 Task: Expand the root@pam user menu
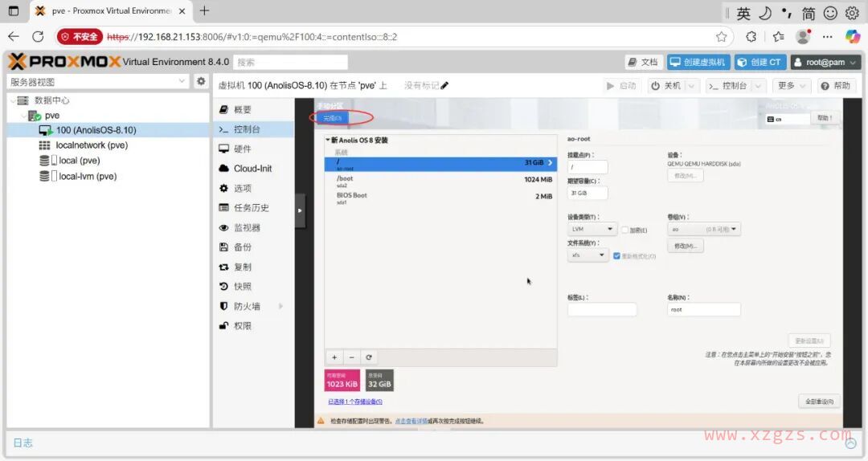(825, 62)
